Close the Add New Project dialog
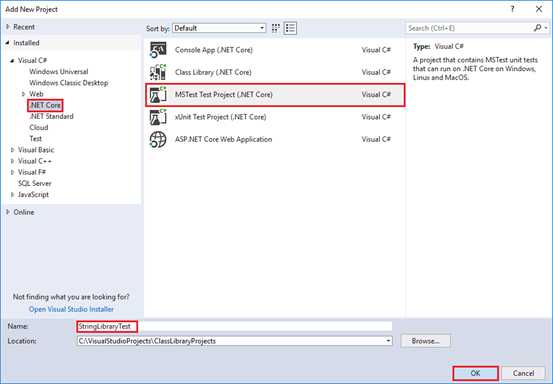The height and width of the screenshot is (384, 553). [539, 9]
